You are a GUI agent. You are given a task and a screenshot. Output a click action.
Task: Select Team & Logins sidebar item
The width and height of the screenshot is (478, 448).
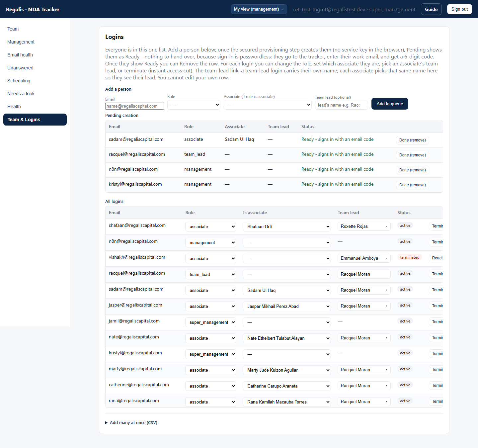pyautogui.click(x=35, y=120)
